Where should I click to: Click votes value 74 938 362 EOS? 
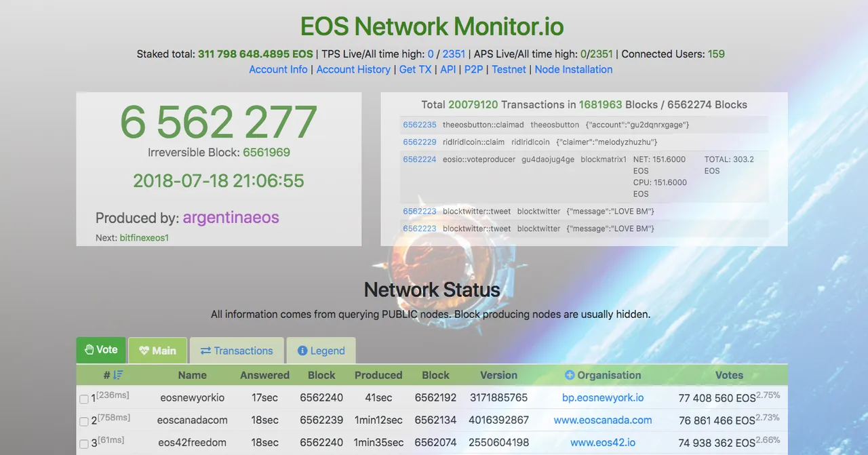pyautogui.click(x=716, y=443)
